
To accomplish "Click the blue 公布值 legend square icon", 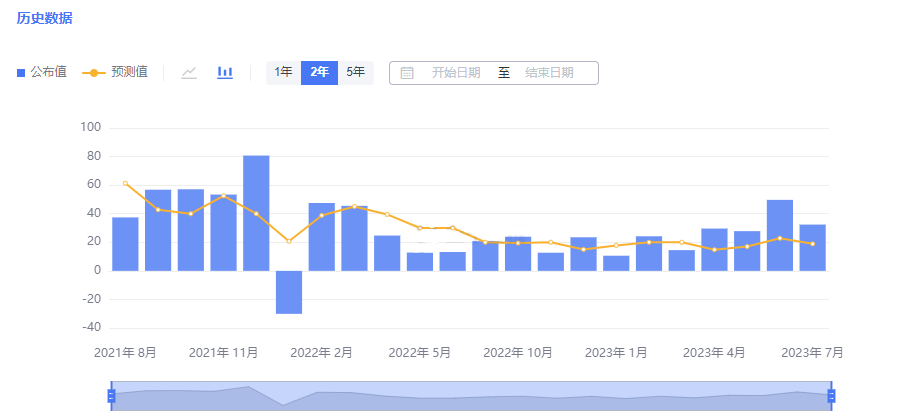I will pyautogui.click(x=22, y=72).
